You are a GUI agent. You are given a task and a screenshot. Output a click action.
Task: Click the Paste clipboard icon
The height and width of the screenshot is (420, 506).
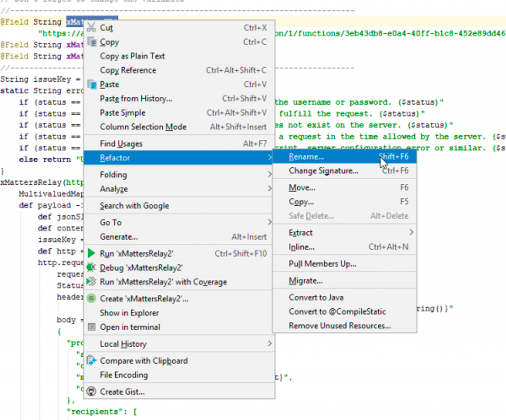91,84
